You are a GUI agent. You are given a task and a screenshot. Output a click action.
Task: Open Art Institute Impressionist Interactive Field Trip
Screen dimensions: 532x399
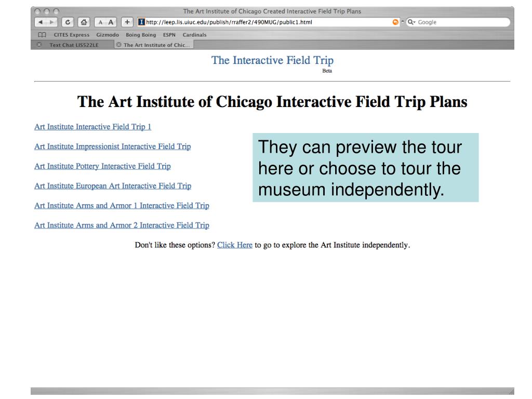(x=112, y=147)
